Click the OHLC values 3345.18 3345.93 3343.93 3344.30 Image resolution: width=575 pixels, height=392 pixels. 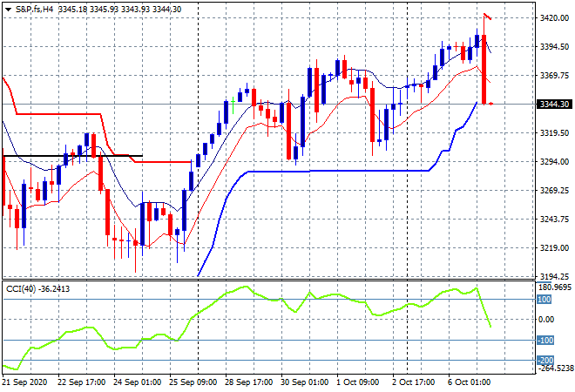coord(119,10)
